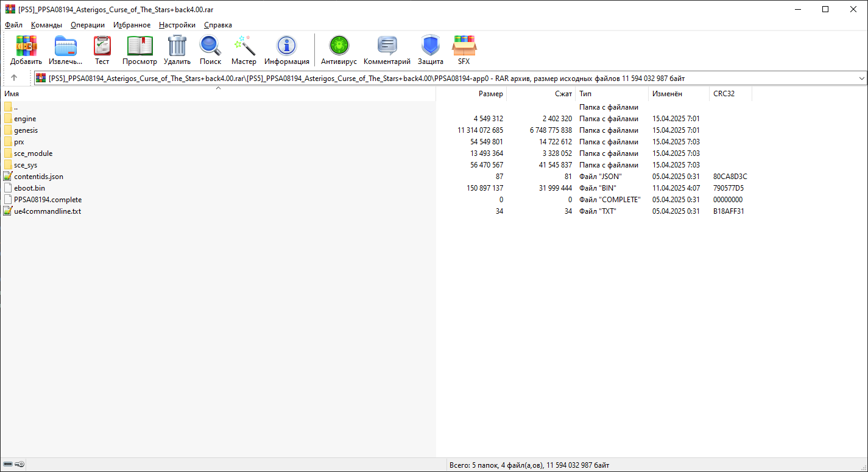The height and width of the screenshot is (472, 868).
Task: Click the type cell Файл "COMPLETE"
Action: tap(610, 200)
